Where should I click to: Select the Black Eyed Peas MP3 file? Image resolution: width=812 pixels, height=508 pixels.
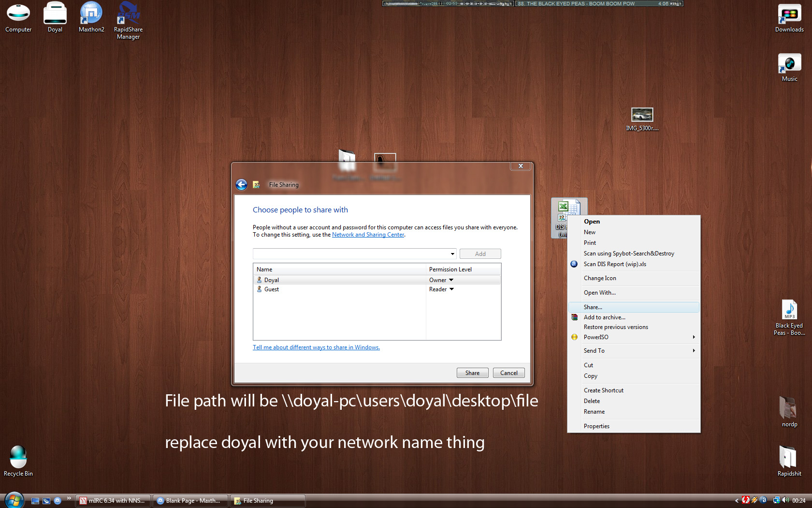pyautogui.click(x=789, y=312)
